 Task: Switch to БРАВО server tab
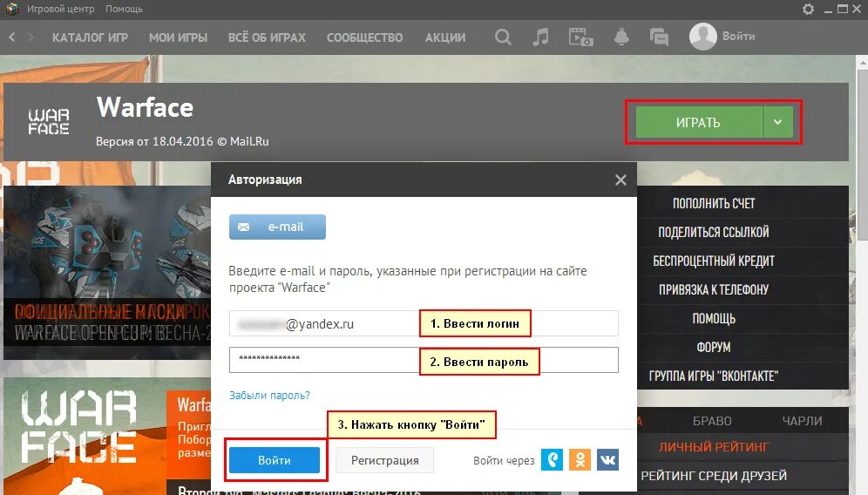coord(712,421)
